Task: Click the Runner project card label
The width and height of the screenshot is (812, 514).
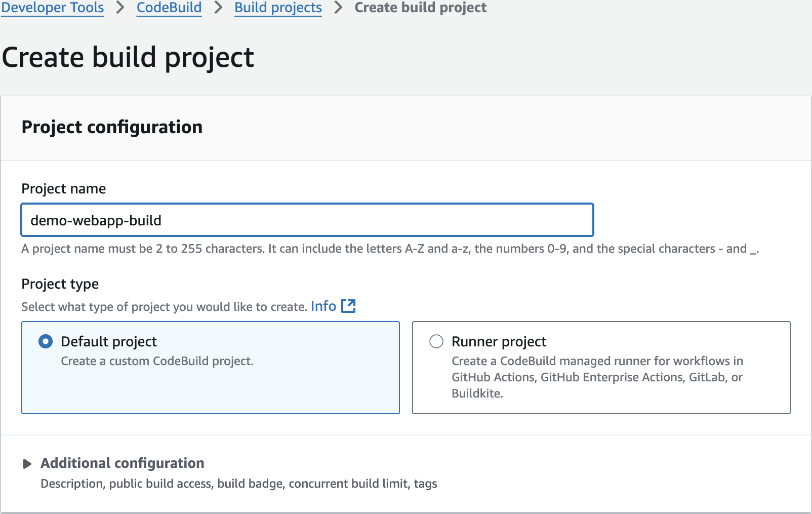Action: pyautogui.click(x=499, y=341)
